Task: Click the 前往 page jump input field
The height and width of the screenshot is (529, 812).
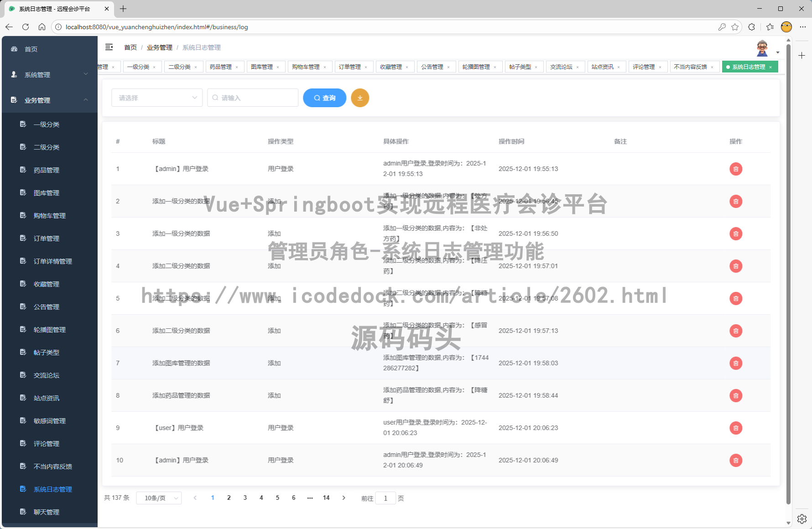Action: tap(385, 498)
